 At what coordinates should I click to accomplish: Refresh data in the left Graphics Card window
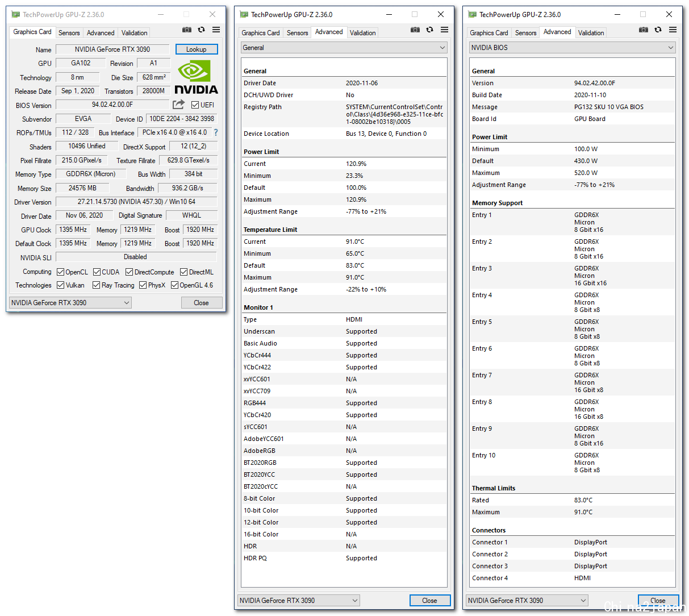[x=201, y=30]
